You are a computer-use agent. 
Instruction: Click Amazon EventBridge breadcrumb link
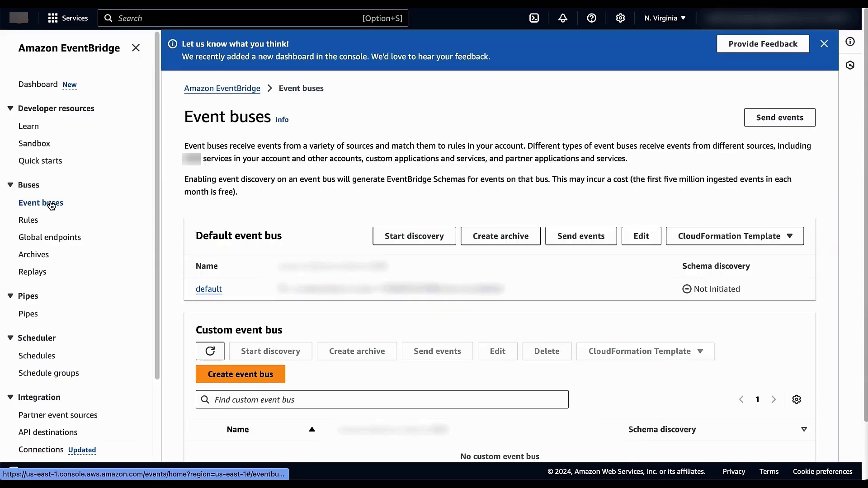point(222,88)
